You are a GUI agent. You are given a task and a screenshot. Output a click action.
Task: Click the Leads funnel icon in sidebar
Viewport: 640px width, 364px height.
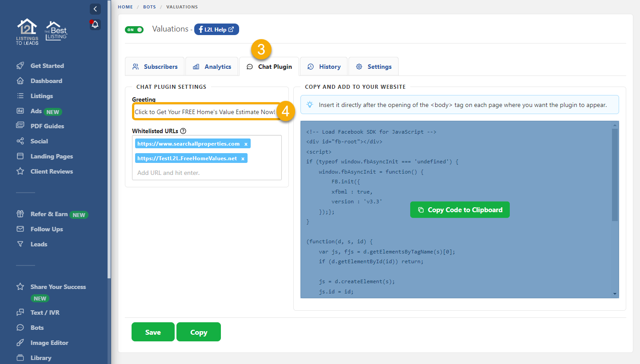[x=20, y=244]
